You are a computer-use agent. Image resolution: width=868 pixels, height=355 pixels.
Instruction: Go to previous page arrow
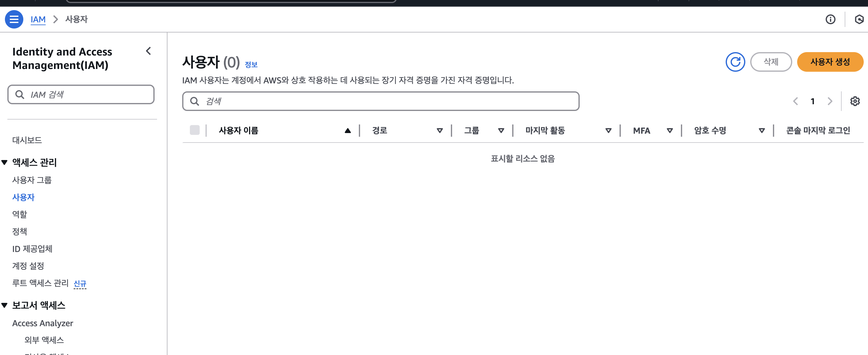click(x=795, y=101)
